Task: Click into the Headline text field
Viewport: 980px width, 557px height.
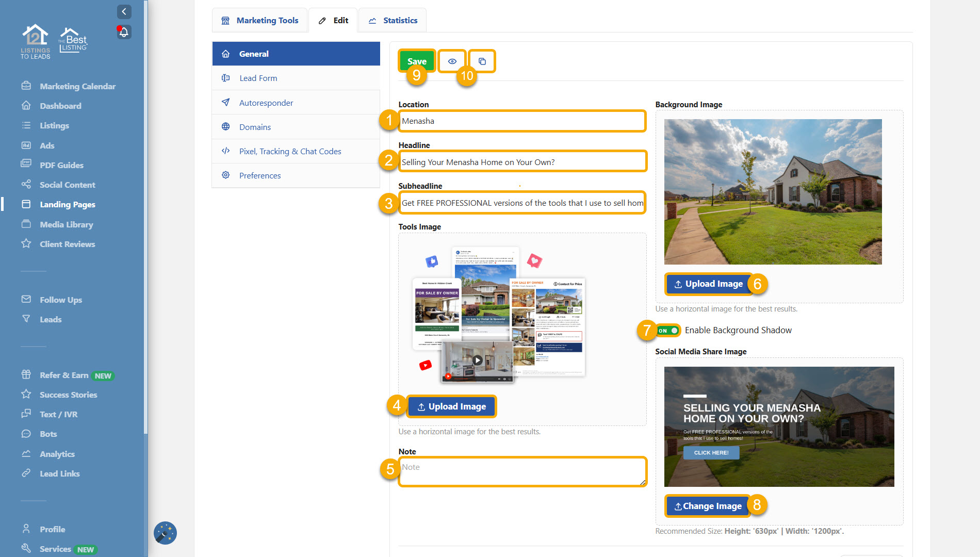Action: click(522, 162)
